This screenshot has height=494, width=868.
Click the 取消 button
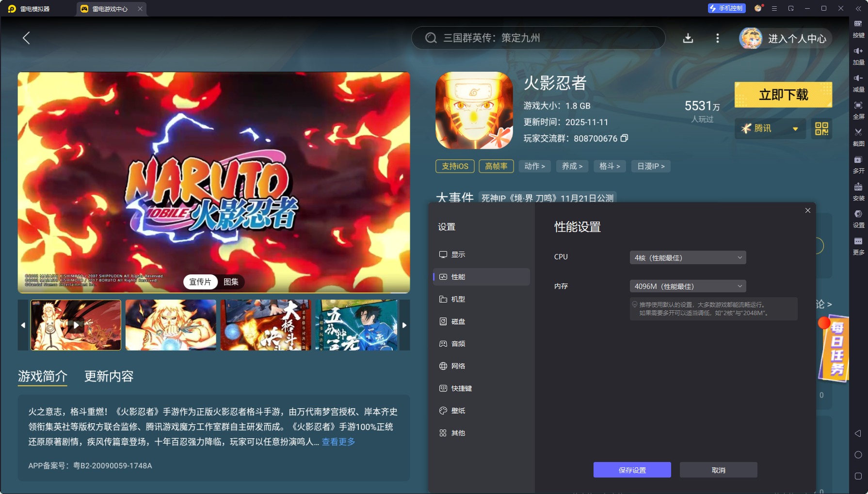(719, 470)
